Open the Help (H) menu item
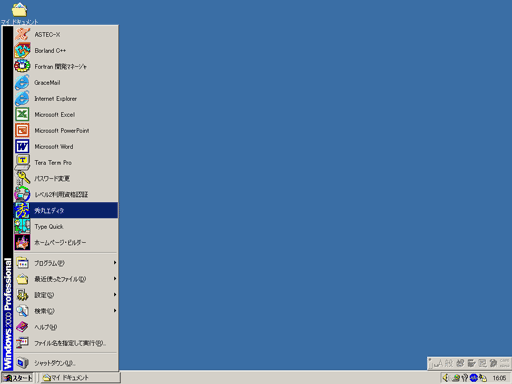This screenshot has width=512, height=384. coord(65,327)
